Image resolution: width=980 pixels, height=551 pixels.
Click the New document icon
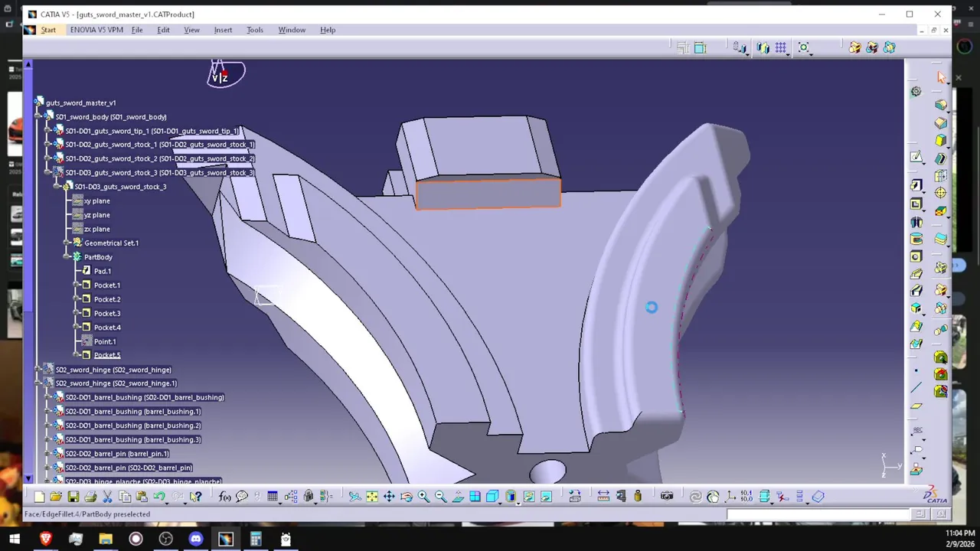point(40,497)
